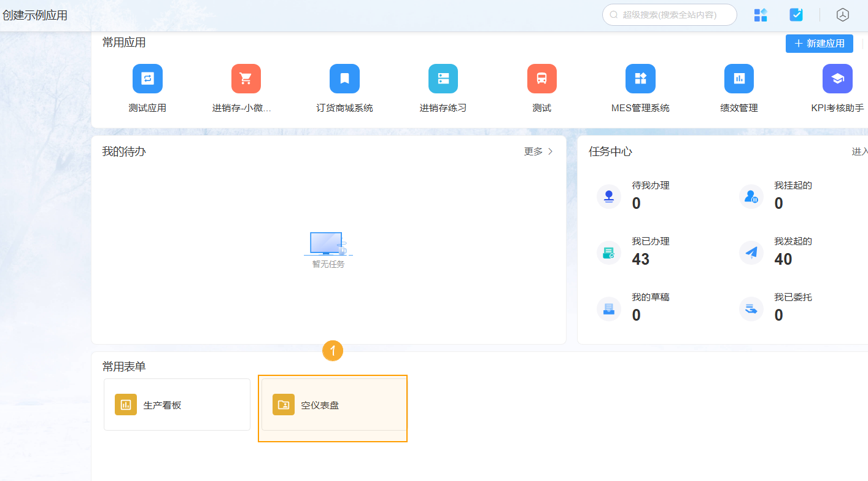Expand 更多 in 我的待办
Viewport: 868px width, 481px height.
click(538, 152)
